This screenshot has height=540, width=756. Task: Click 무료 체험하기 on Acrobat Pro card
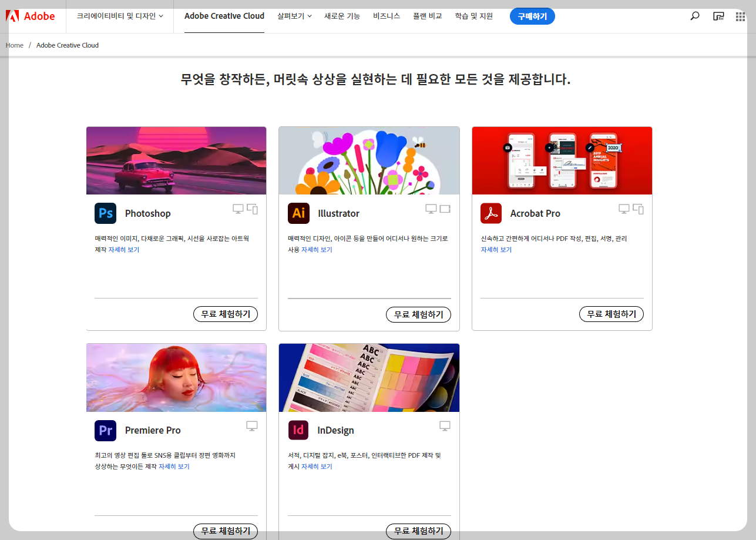(x=611, y=314)
